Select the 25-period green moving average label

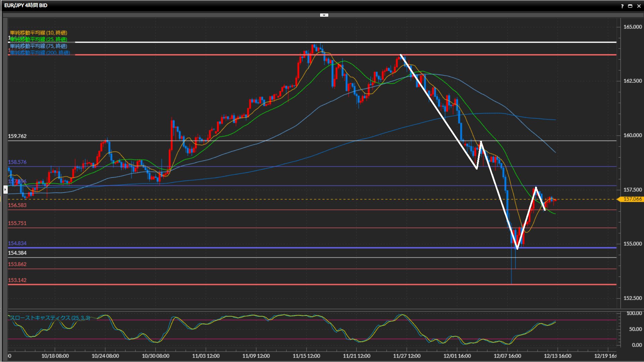(x=39, y=39)
